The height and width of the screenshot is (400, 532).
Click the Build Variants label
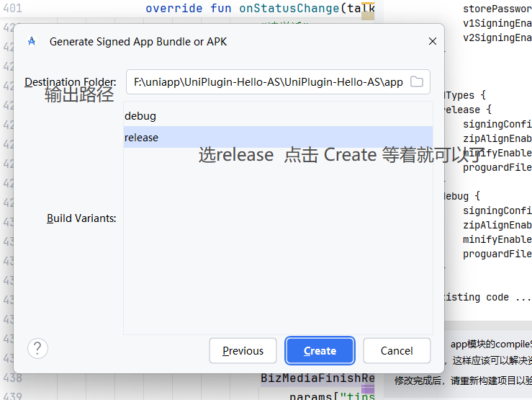click(x=81, y=218)
